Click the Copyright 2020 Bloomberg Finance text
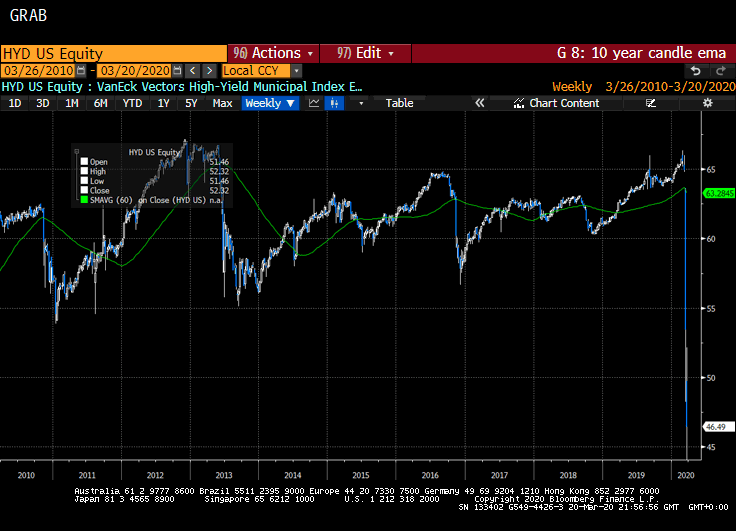 tap(567, 499)
